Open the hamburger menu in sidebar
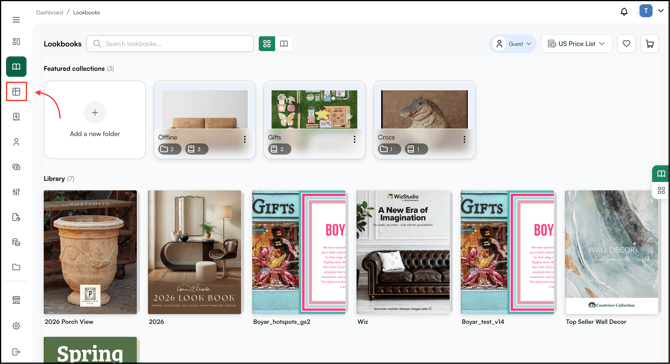The image size is (670, 364). (16, 20)
